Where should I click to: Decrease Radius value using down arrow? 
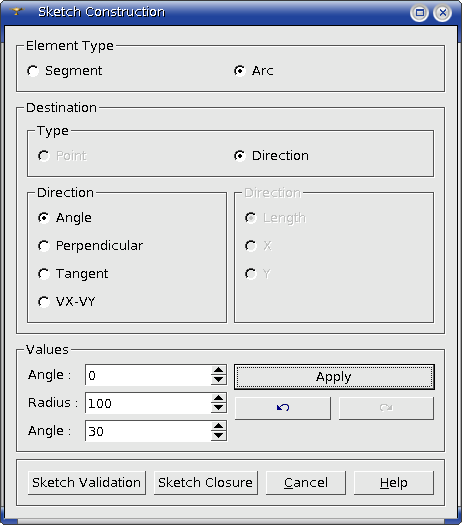[219, 407]
